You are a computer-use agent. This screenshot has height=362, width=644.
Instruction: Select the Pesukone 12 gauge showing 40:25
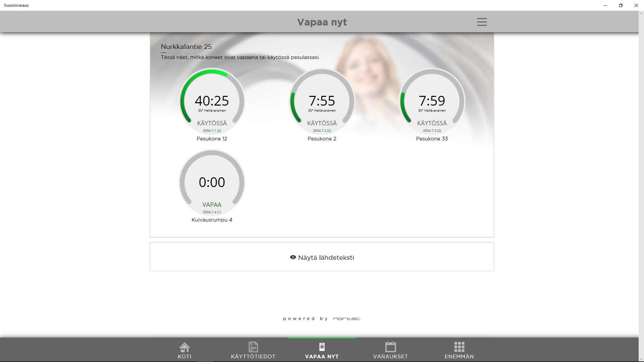pyautogui.click(x=212, y=101)
